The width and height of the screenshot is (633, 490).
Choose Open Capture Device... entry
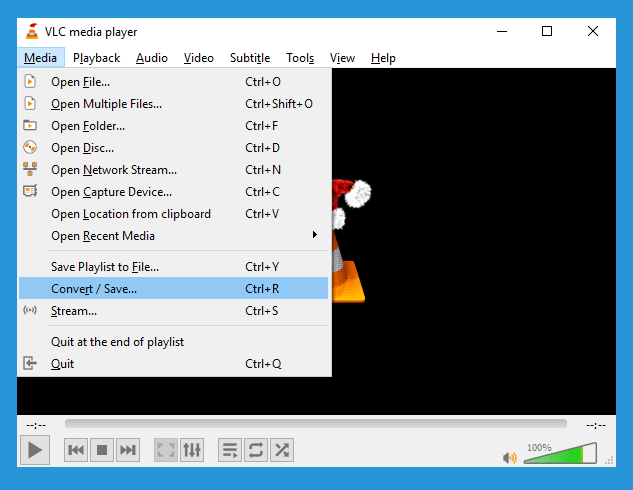[x=173, y=192]
